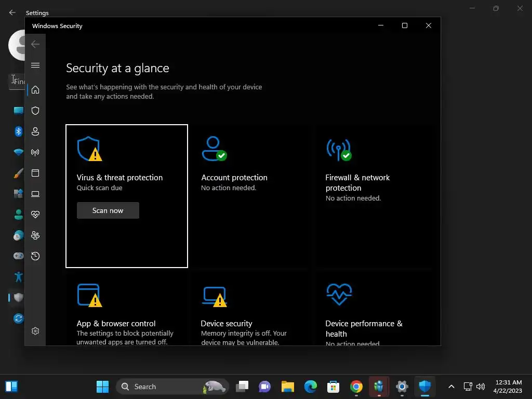Screen dimensions: 532x399
Task: Switch to Windows Security shield on taskbar
Action: coord(425,387)
